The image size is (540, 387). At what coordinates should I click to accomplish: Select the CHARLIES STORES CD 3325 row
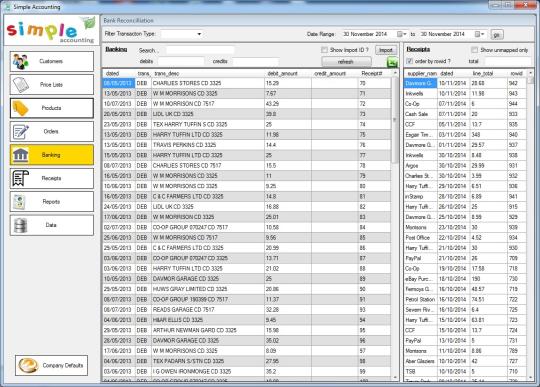pos(247,83)
